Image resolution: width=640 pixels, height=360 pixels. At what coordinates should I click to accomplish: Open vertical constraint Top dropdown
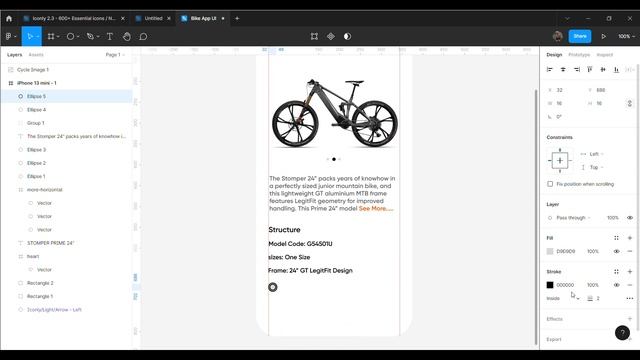pyautogui.click(x=593, y=167)
